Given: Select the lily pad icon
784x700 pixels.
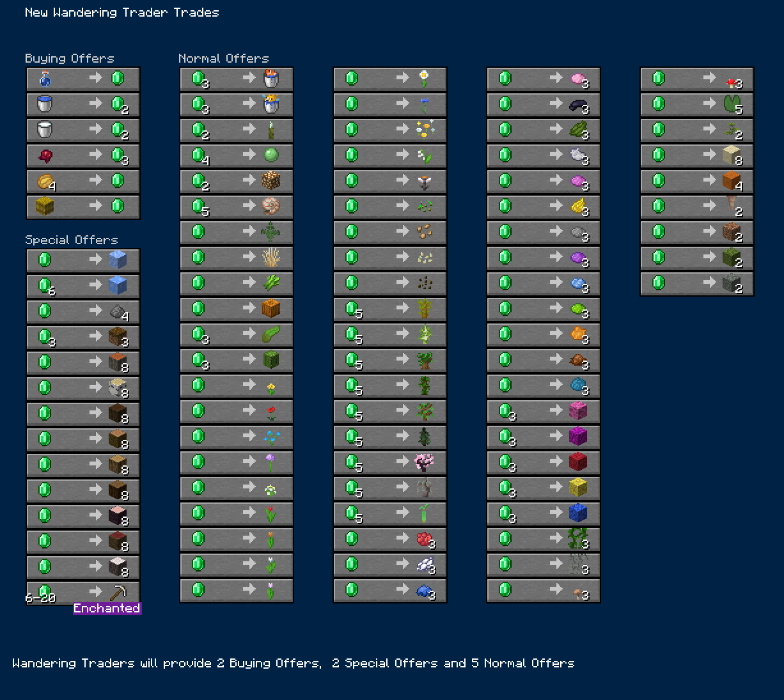Looking at the screenshot, I should [x=732, y=104].
